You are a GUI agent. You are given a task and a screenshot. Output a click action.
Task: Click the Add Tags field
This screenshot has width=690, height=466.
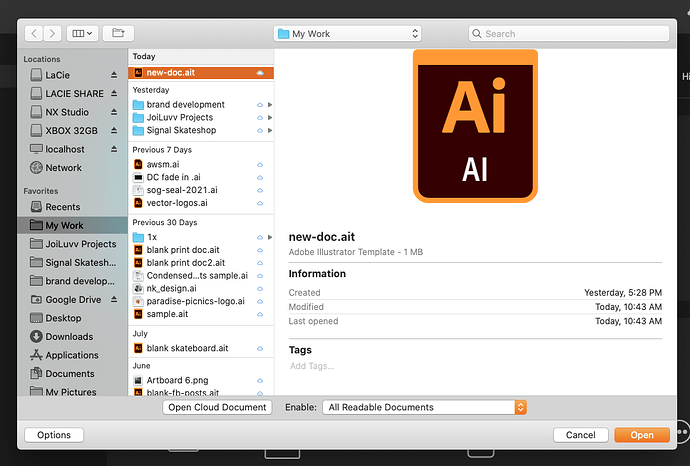tap(312, 366)
